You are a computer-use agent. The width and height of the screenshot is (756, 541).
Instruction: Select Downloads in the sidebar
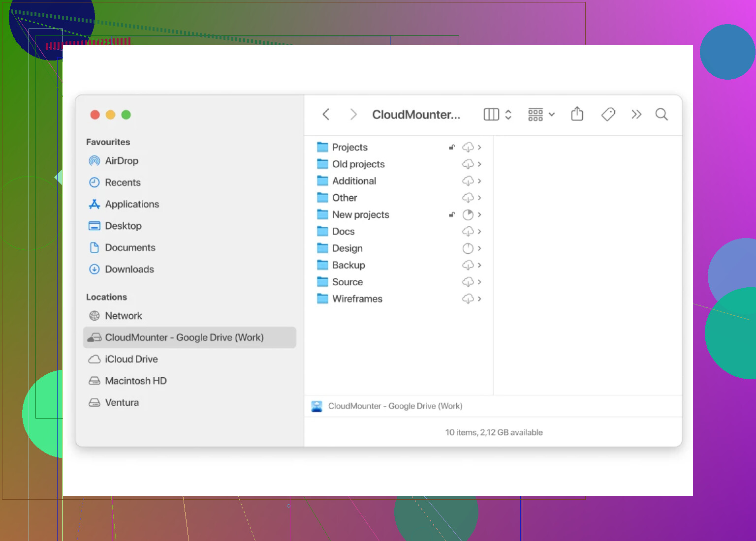129,269
